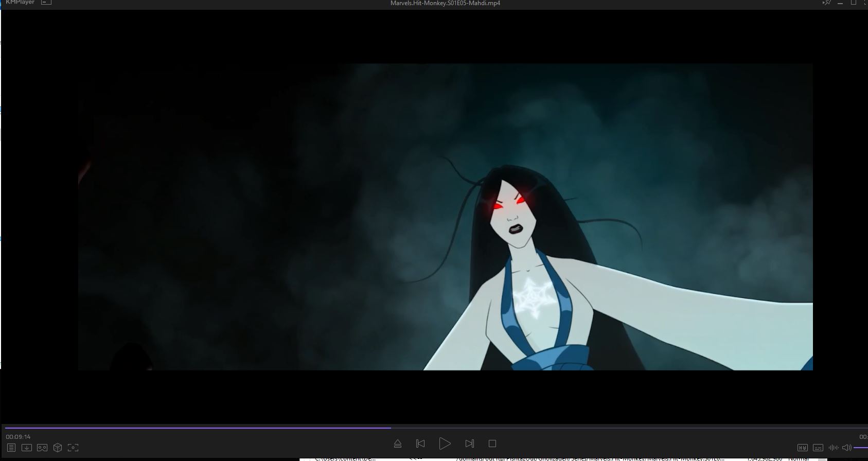Image resolution: width=868 pixels, height=461 pixels.
Task: Capture a frame with the screenshot icon
Action: [x=73, y=448]
